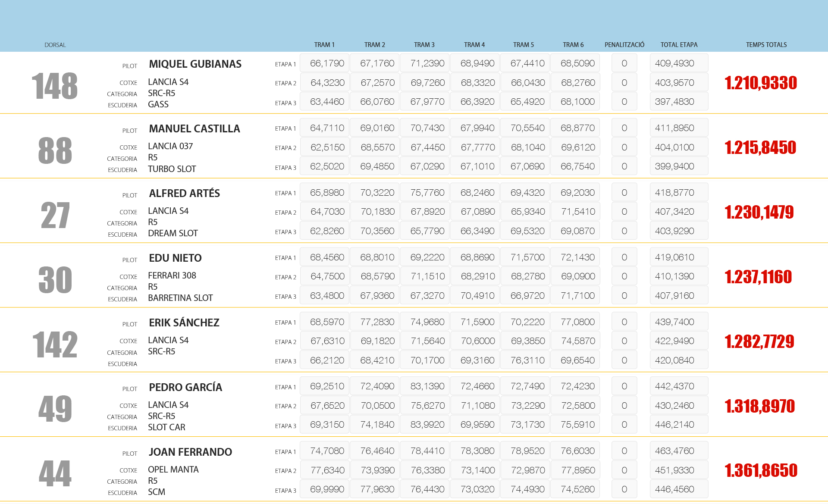
Task: Click dorsal number 27
Action: (55, 216)
